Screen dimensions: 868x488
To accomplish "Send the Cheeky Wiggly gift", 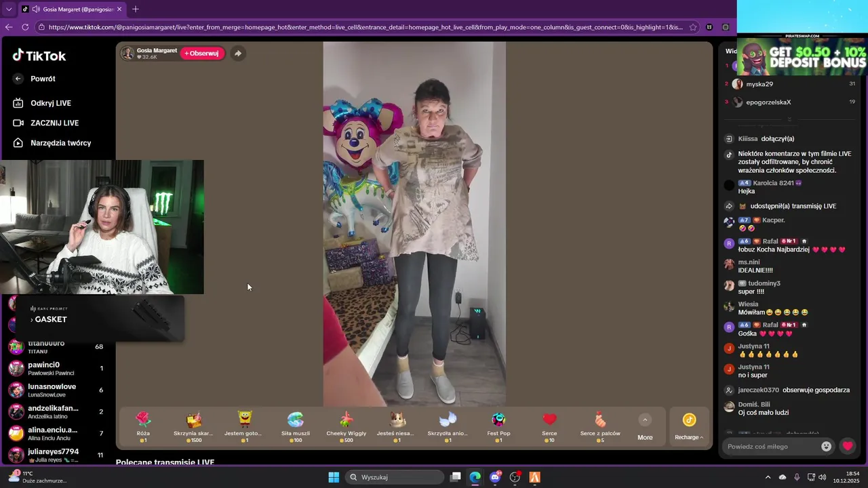I will click(347, 428).
